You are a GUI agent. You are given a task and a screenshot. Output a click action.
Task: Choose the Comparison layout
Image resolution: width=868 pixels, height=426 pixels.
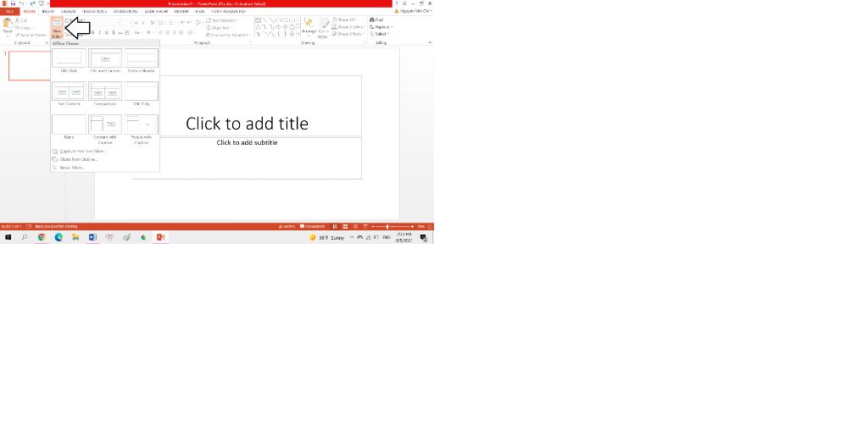point(105,94)
